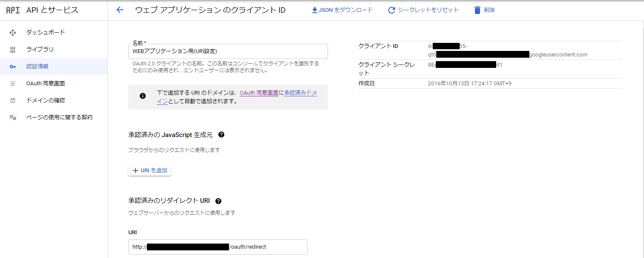Click help icon beside JavaScript 生成元
644x258 pixels.
pos(221,135)
